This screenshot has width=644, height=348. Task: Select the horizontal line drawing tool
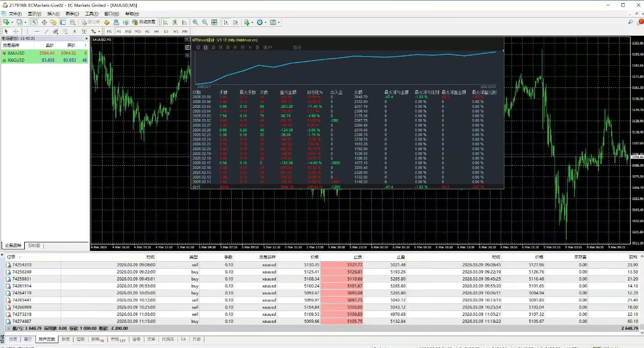tap(36, 32)
